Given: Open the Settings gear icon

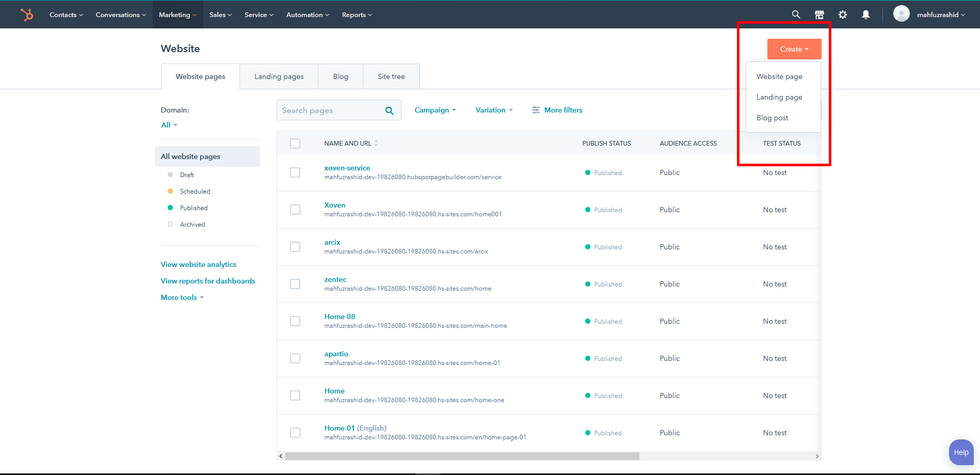Looking at the screenshot, I should tap(842, 14).
